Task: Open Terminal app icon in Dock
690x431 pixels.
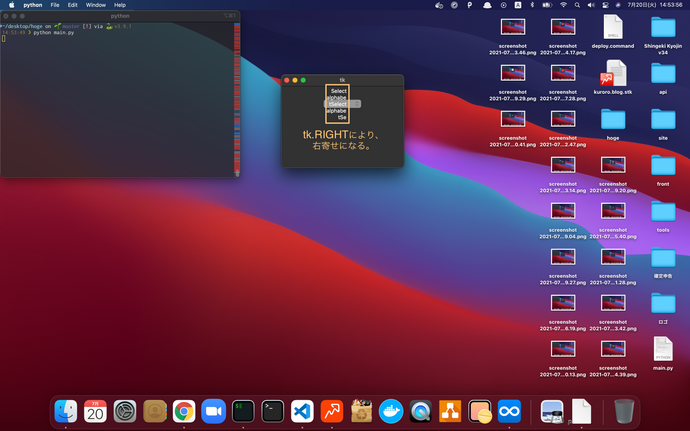Action: (272, 412)
